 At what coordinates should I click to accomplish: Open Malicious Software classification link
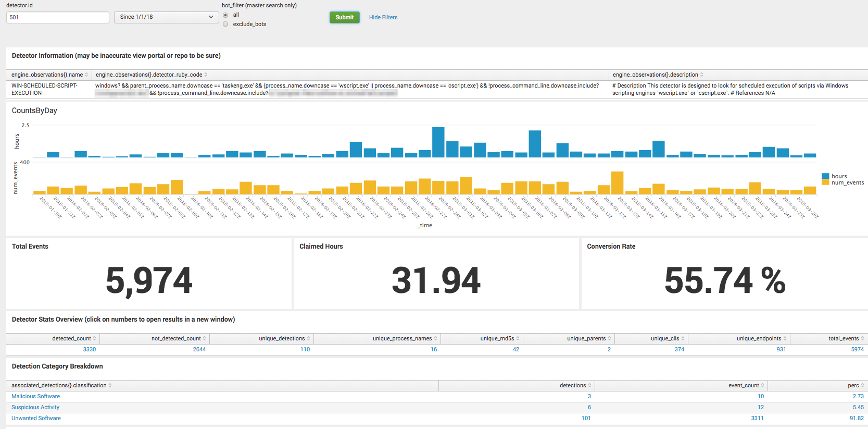pos(35,397)
